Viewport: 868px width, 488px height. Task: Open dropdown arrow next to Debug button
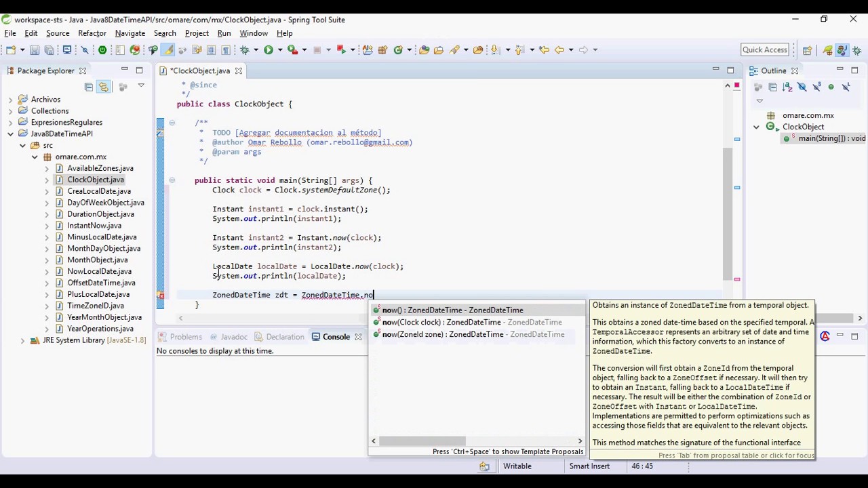pos(256,49)
